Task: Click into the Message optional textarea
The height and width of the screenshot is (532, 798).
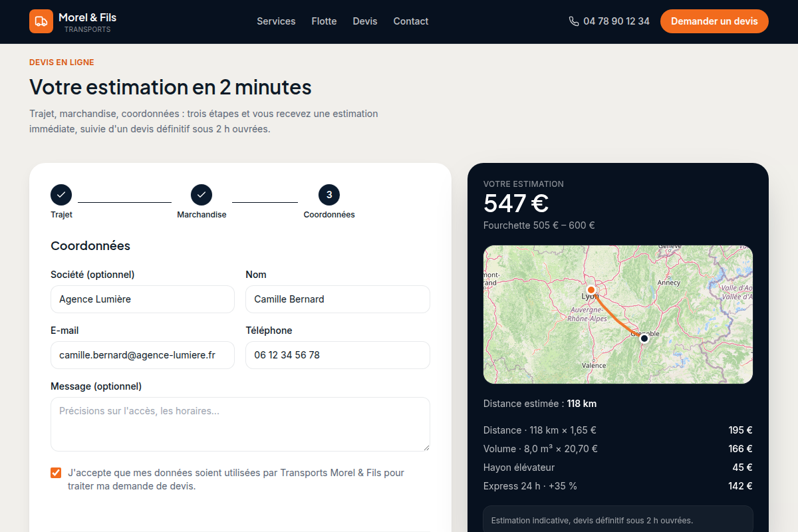Action: click(240, 424)
